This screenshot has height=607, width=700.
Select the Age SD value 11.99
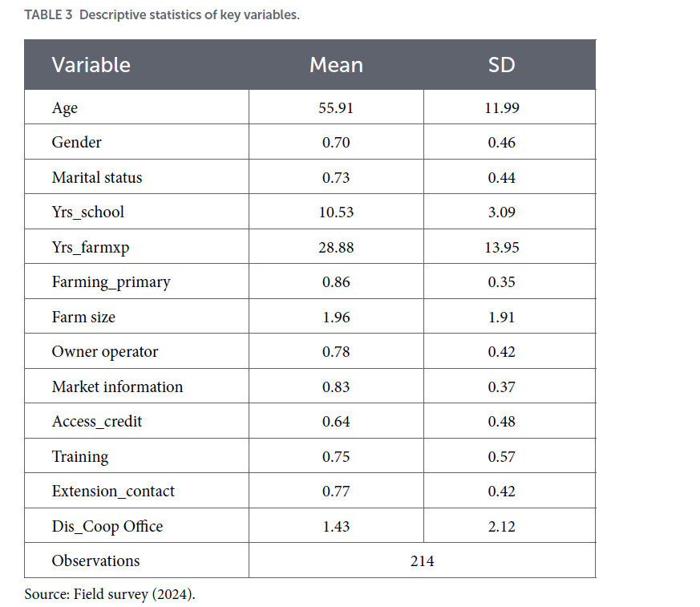coord(502,108)
